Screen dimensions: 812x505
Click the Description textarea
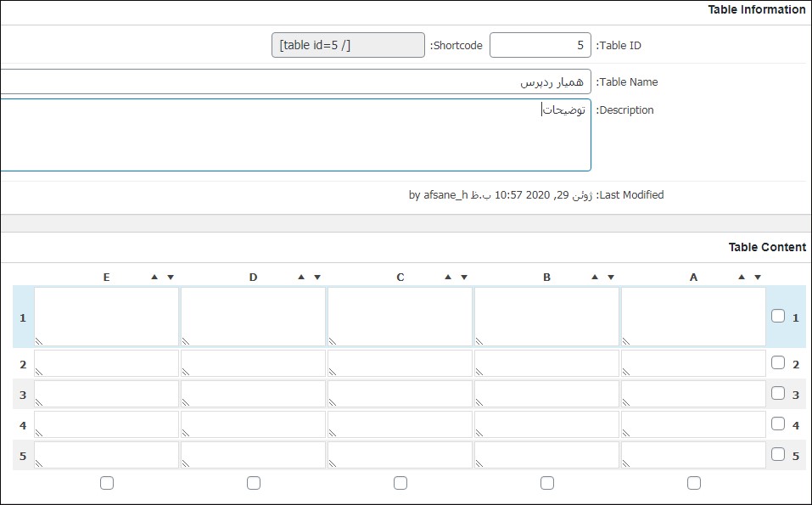point(295,135)
